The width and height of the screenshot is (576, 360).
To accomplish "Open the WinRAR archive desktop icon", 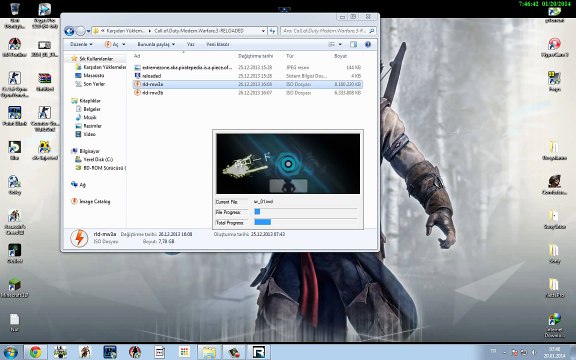I will pyautogui.click(x=45, y=82).
